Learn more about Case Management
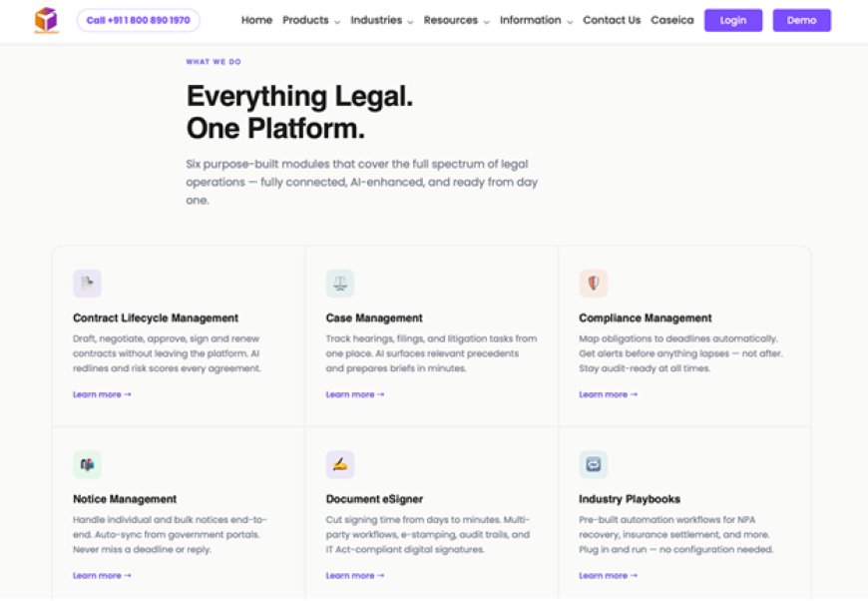Viewport: 868px width, 601px height. pos(355,394)
